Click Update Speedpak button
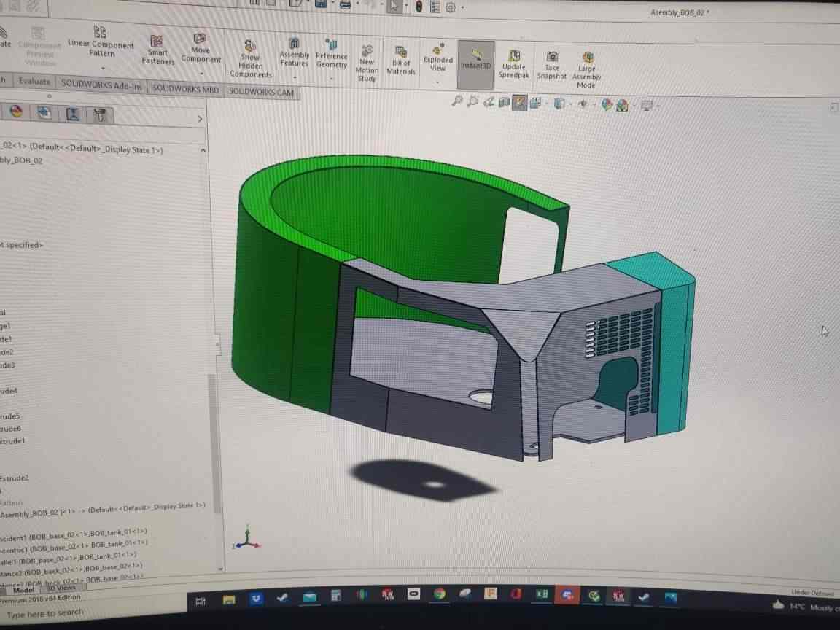 tap(513, 64)
